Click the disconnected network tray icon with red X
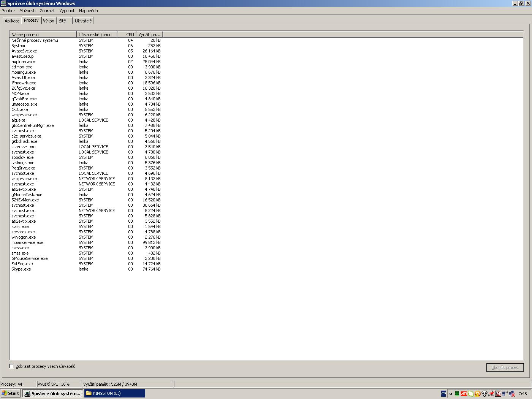Screen dimensions: 532x399 [x=511, y=394]
